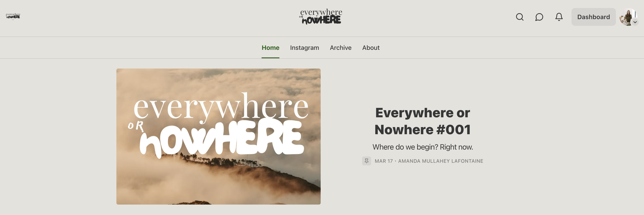Expand the chevron menu beside the avatar
This screenshot has width=644, height=215.
pos(635,22)
